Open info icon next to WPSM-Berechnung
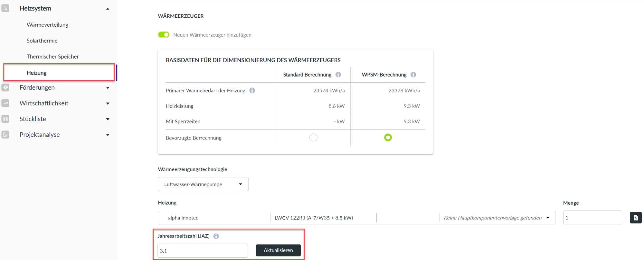This screenshot has width=644, height=260. (x=413, y=75)
